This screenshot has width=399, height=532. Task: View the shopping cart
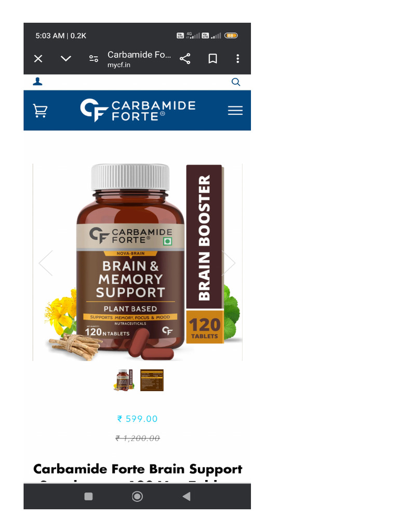pyautogui.click(x=40, y=111)
